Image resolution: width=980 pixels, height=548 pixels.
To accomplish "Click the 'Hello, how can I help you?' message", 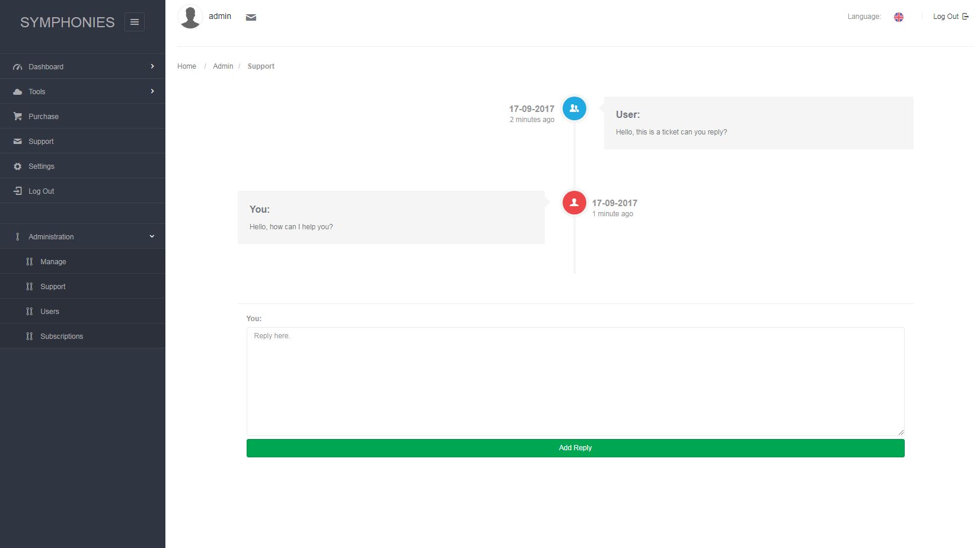I will (291, 227).
